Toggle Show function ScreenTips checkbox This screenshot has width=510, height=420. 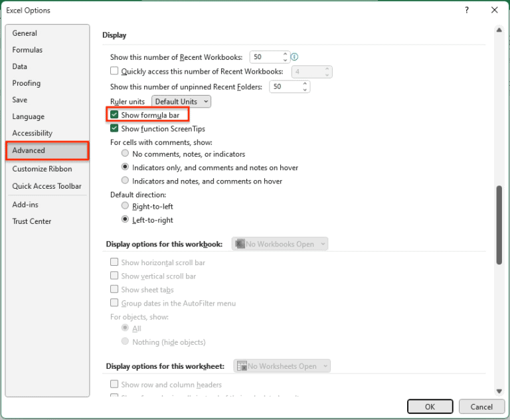point(114,128)
